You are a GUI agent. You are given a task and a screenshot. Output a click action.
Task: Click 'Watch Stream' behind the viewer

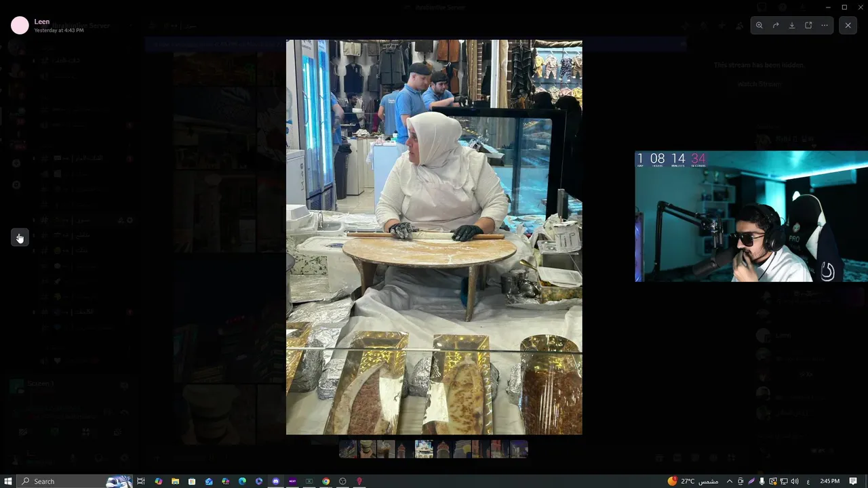click(759, 84)
